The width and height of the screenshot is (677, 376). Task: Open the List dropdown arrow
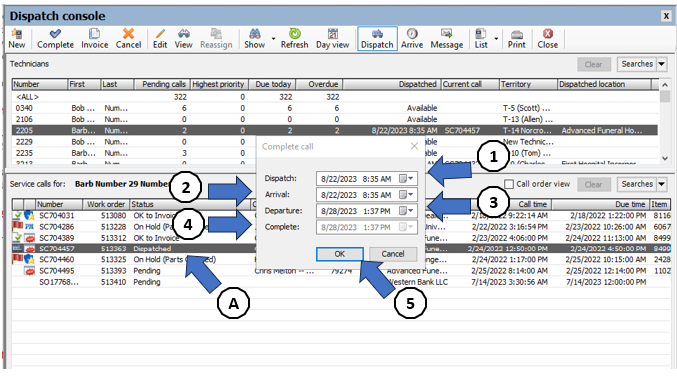click(496, 39)
